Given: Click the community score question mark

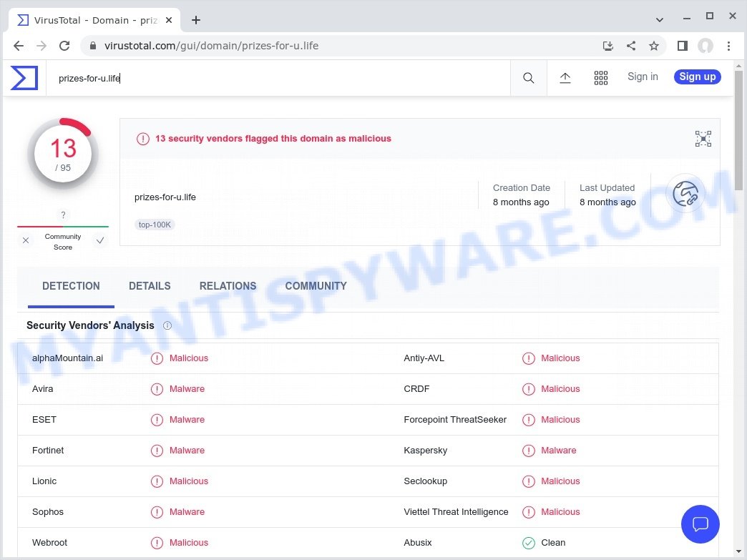Looking at the screenshot, I should click(63, 215).
